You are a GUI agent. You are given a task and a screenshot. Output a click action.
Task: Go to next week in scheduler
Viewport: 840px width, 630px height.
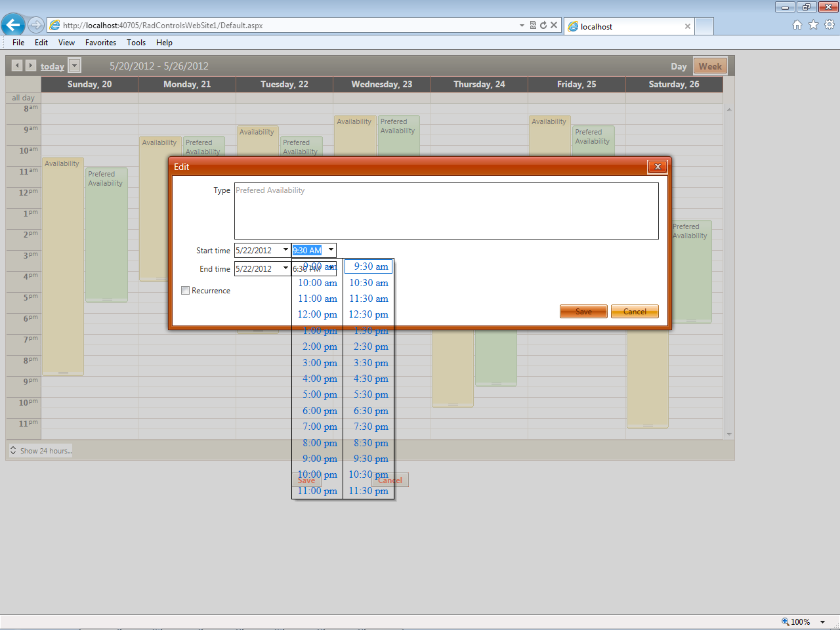[x=30, y=66]
